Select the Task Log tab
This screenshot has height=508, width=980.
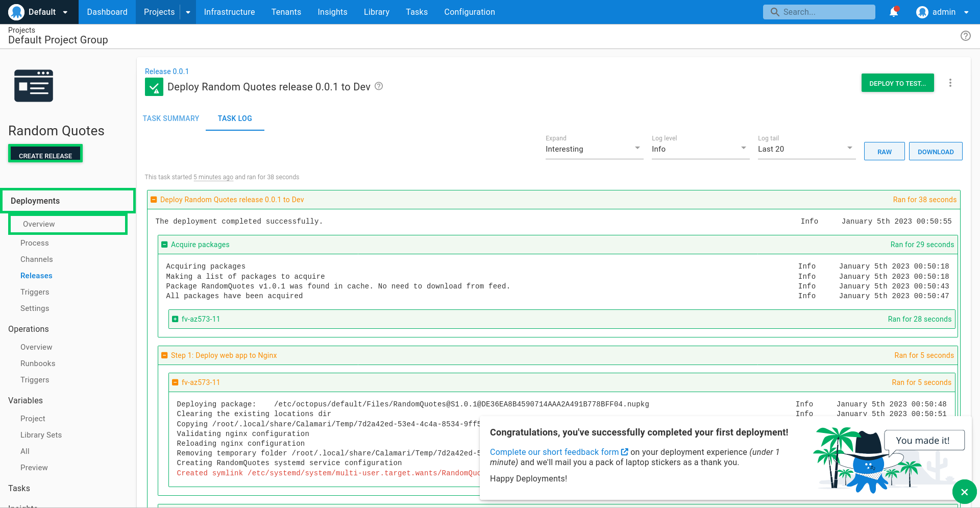pos(235,118)
